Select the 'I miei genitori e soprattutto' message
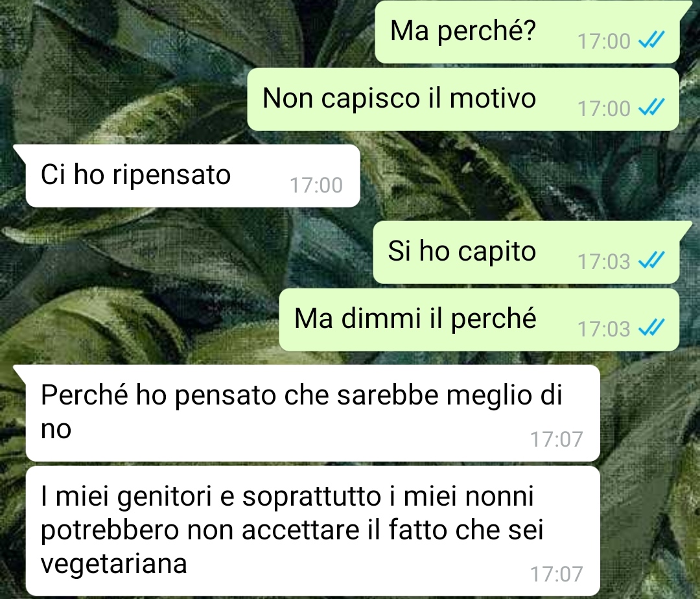 pos(312,530)
